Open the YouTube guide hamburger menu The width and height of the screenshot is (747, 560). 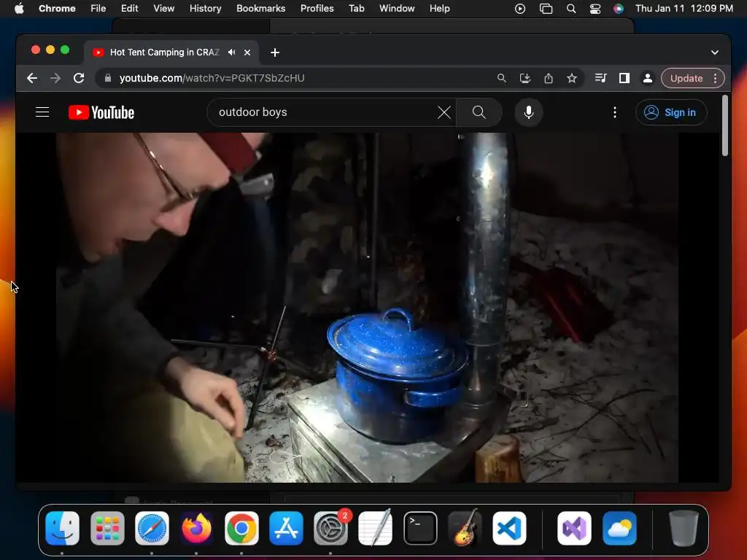[x=42, y=112]
